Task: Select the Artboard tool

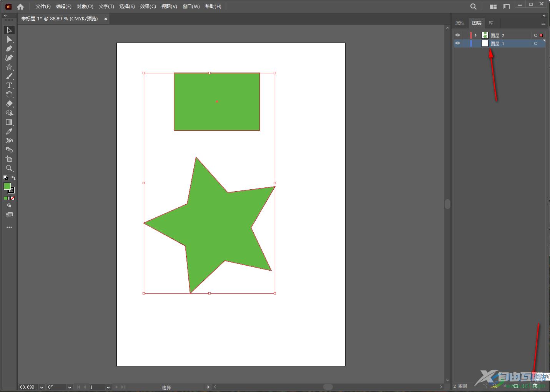Action: coord(9,159)
